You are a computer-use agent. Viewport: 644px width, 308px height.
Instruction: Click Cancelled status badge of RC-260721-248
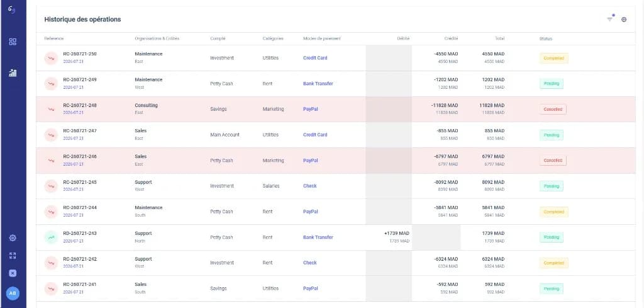553,110
